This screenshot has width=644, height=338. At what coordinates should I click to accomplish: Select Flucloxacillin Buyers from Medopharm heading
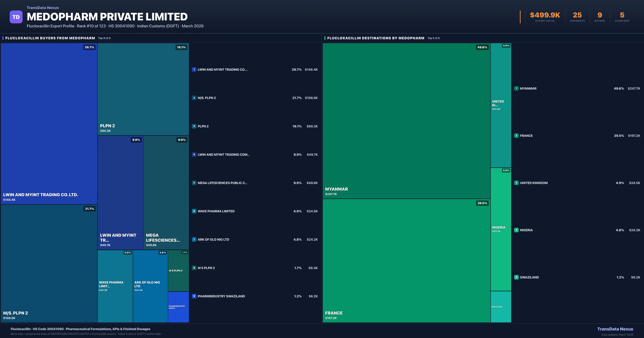coord(50,38)
